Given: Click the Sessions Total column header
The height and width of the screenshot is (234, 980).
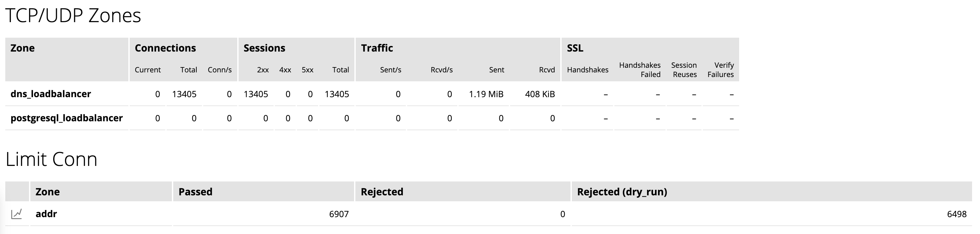Looking at the screenshot, I should click(341, 70).
